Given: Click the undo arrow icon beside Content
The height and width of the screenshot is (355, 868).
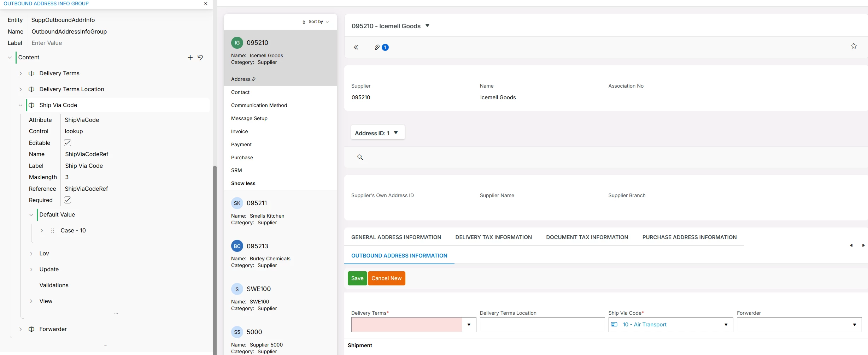Looking at the screenshot, I should (200, 57).
